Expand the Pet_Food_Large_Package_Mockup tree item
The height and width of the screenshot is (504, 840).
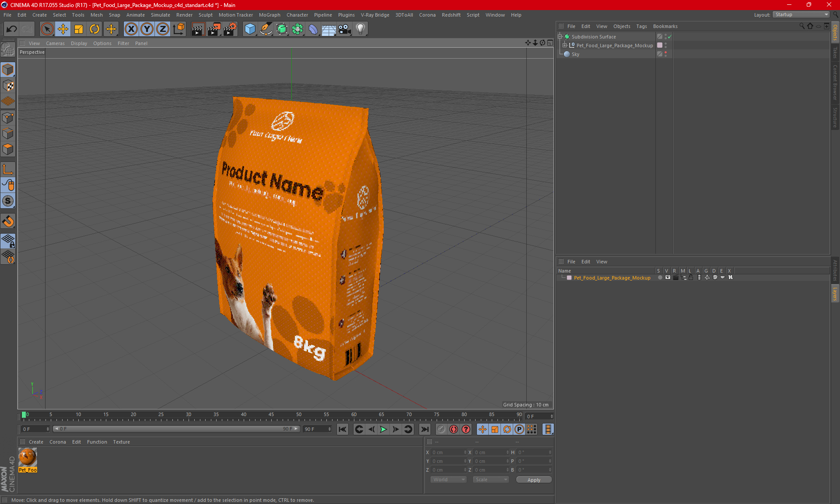pos(565,45)
